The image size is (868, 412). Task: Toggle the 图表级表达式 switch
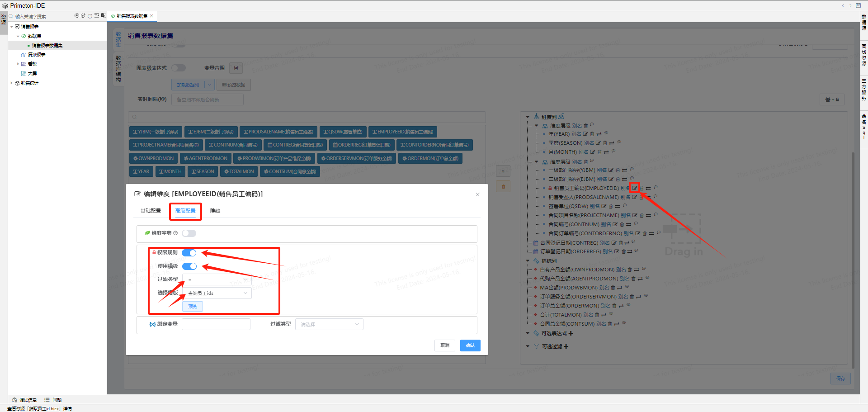pyautogui.click(x=179, y=68)
